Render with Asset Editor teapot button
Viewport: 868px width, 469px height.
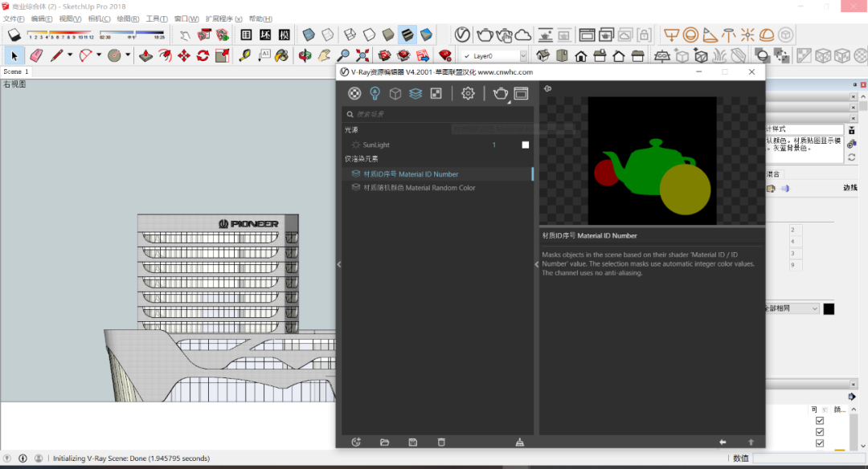coord(501,93)
